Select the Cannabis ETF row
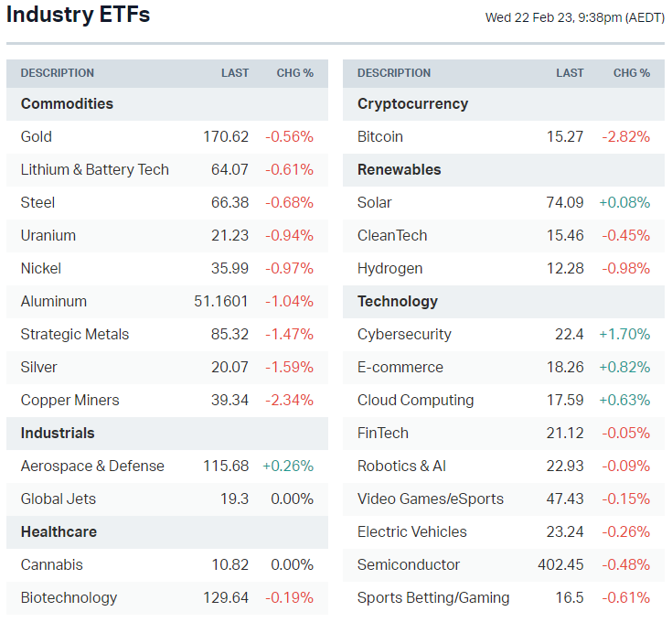 tap(51, 564)
